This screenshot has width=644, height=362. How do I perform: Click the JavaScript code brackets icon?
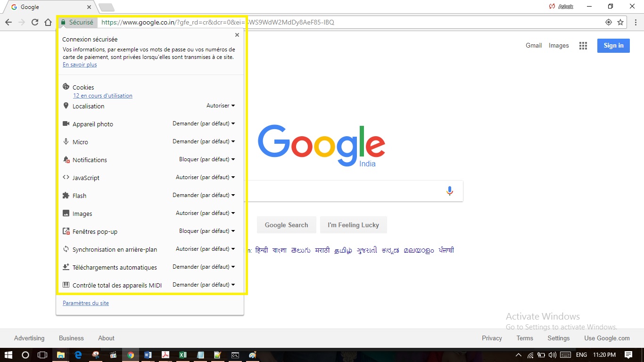[66, 177]
